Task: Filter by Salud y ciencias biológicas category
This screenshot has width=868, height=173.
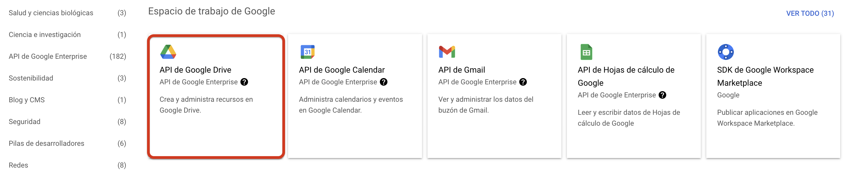Action: 51,13
